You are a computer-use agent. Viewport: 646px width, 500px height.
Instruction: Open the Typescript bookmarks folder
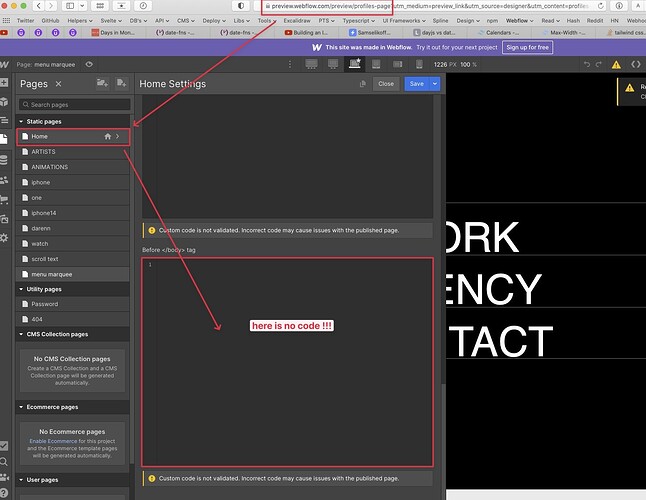click(358, 21)
